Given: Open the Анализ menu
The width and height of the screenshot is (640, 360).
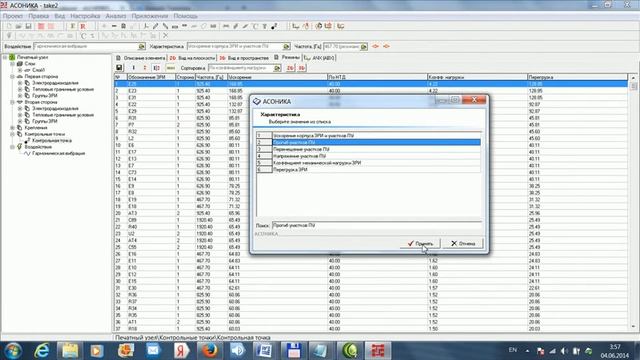Looking at the screenshot, I should 116,16.
